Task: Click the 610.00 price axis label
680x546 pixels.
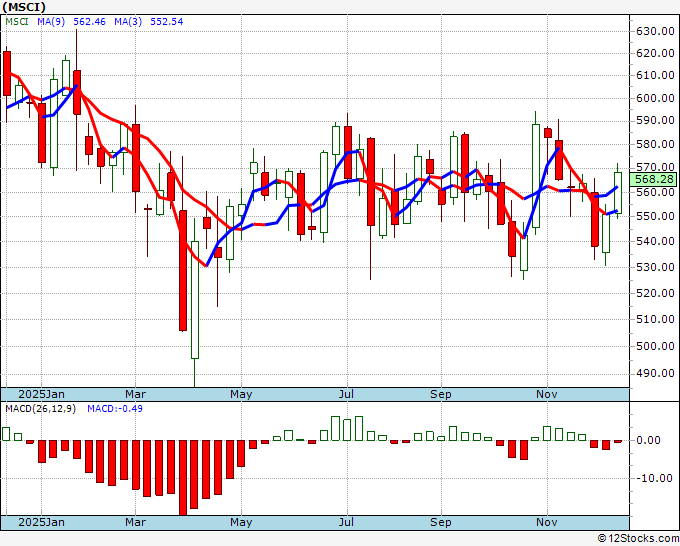Action: coord(655,75)
